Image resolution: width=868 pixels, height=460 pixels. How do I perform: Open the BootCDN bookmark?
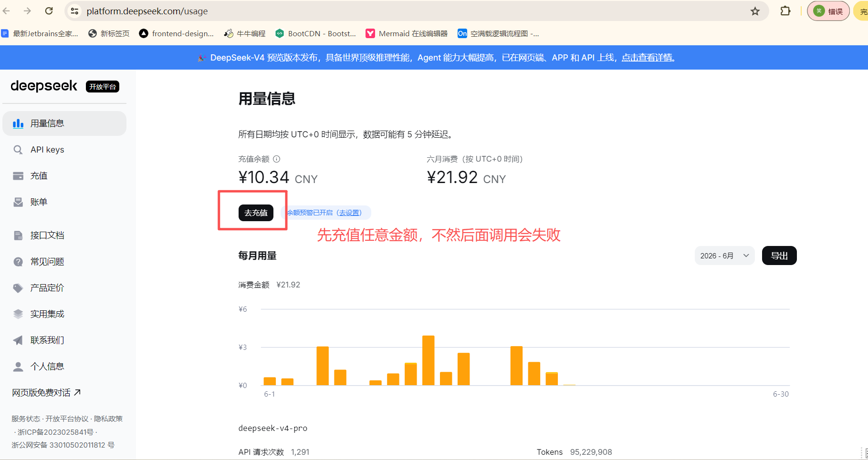click(x=316, y=33)
